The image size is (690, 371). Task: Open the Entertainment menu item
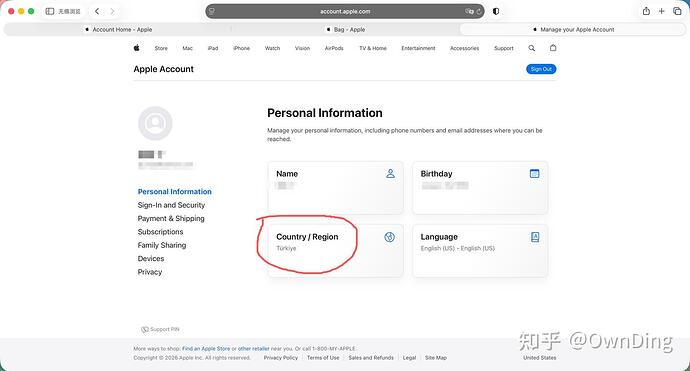click(x=418, y=48)
